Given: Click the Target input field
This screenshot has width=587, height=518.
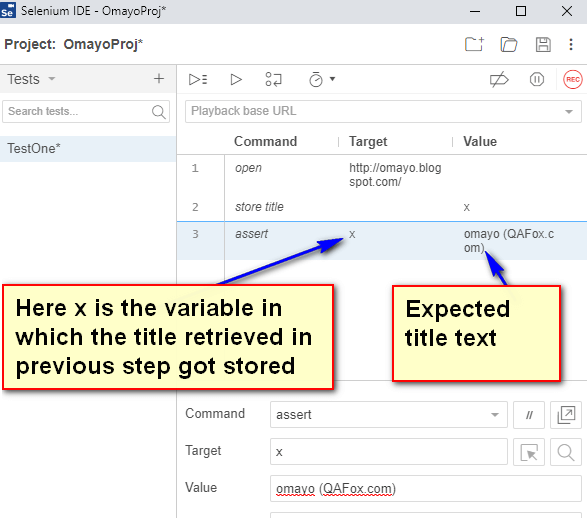Looking at the screenshot, I should pos(389,452).
